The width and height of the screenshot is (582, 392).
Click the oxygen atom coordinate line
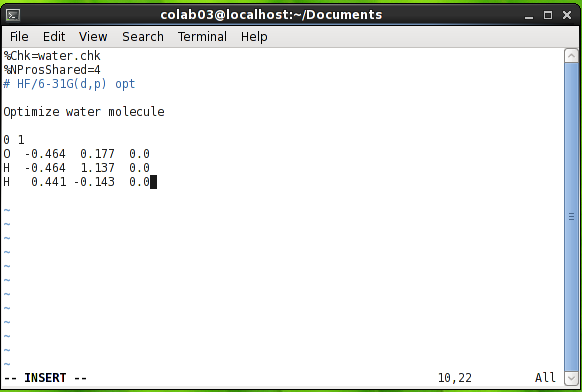(76, 154)
